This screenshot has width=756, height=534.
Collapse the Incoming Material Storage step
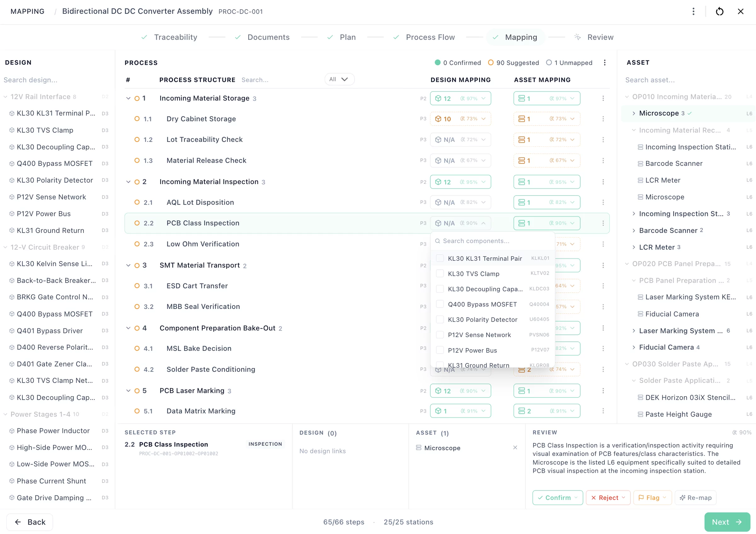129,98
